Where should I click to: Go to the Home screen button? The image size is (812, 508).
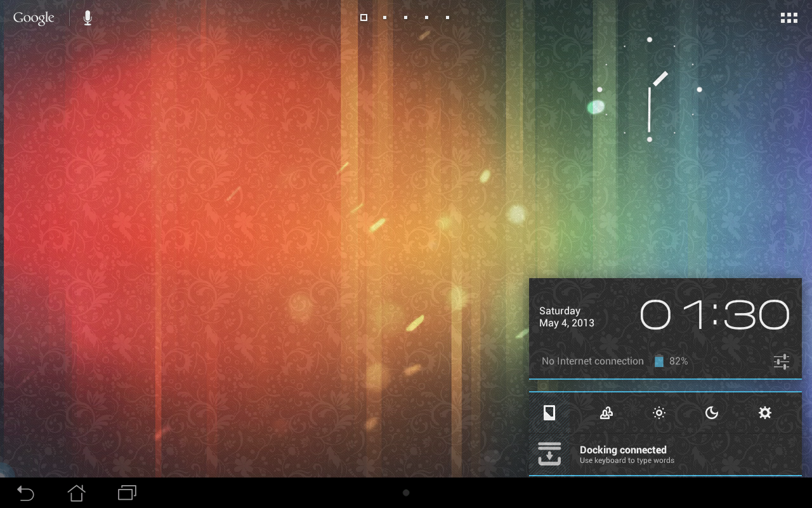(76, 493)
